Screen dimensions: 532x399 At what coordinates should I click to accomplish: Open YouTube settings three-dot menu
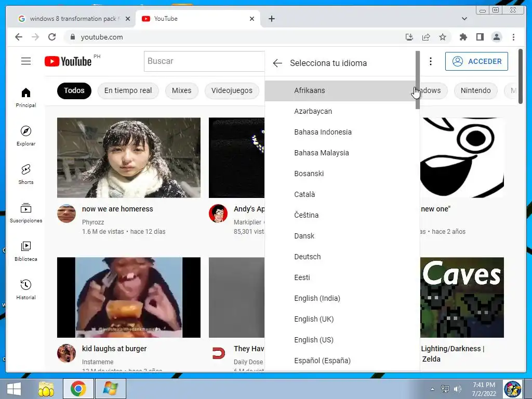tap(431, 61)
